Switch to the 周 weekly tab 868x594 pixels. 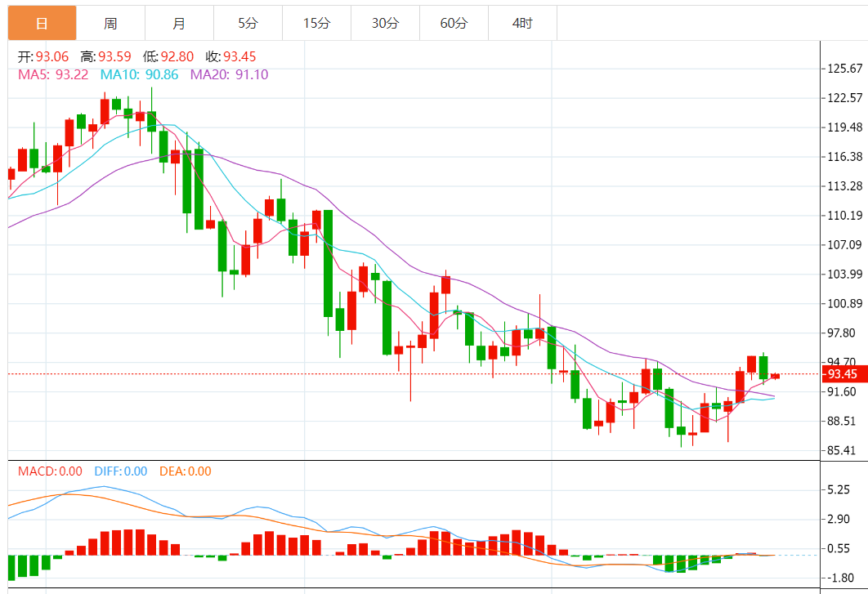[110, 23]
